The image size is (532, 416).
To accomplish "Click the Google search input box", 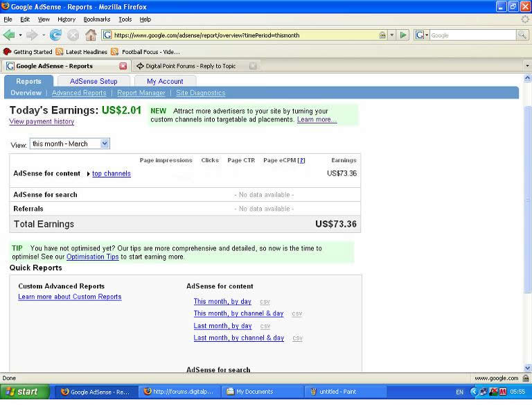I will click(472, 35).
